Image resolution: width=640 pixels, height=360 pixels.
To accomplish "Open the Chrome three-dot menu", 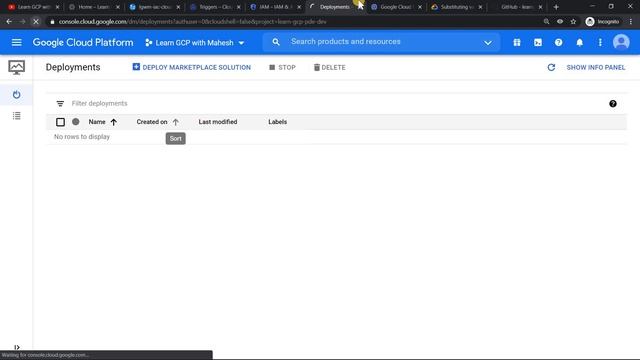I will (x=631, y=22).
